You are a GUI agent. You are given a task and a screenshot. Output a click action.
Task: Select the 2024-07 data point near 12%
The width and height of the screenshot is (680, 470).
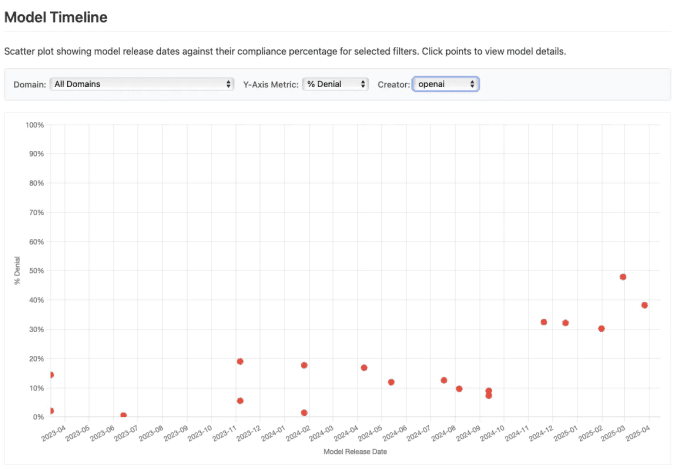click(x=444, y=380)
